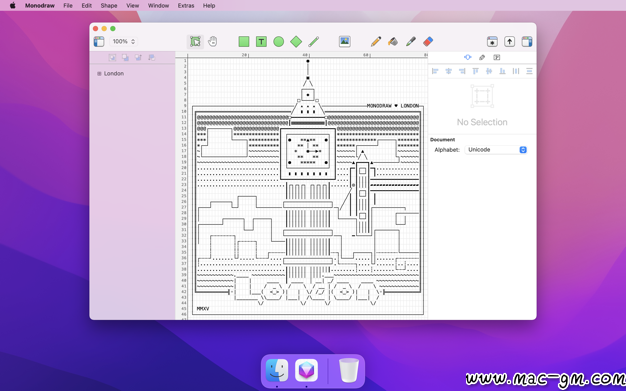The width and height of the screenshot is (626, 391).
Task: Choose the Ellipse shape tool
Action: (x=279, y=42)
